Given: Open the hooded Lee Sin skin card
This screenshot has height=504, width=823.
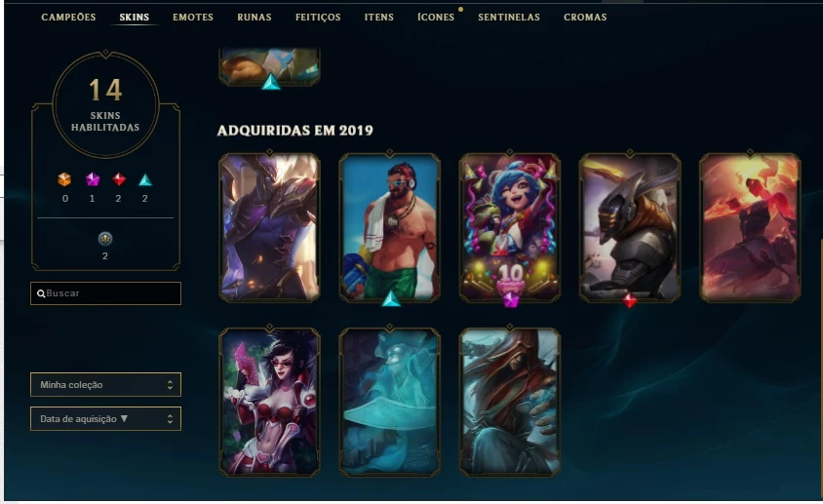Looking at the screenshot, I should pyautogui.click(x=510, y=403).
